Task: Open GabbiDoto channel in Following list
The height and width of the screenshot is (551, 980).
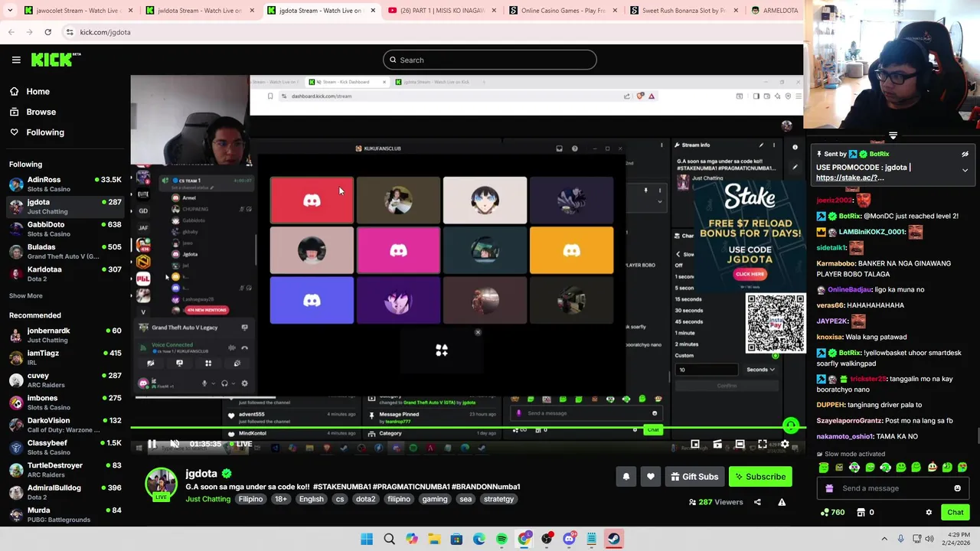Action: (65, 229)
